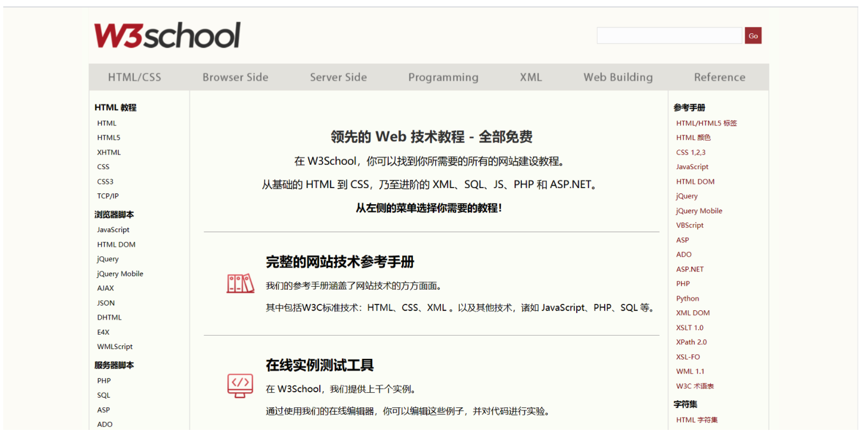Click the red books reference manual icon
This screenshot has width=868, height=431.
coord(240,283)
